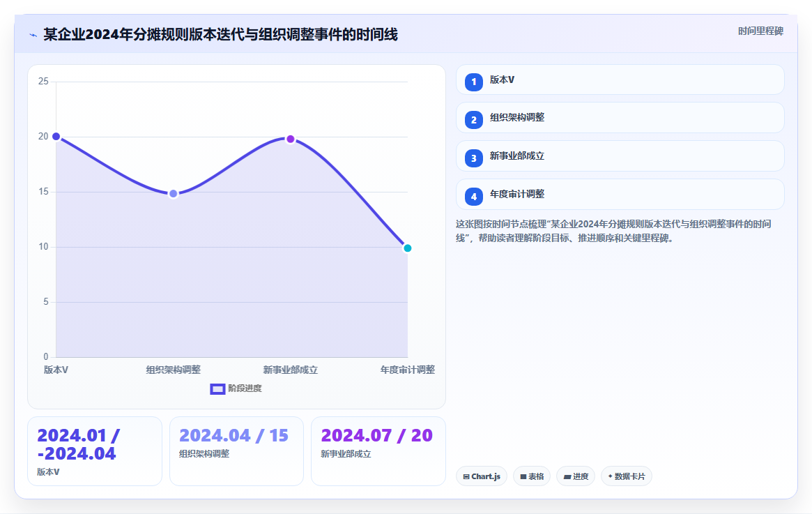Click the 新事业部成立 x-axis label

(x=291, y=370)
